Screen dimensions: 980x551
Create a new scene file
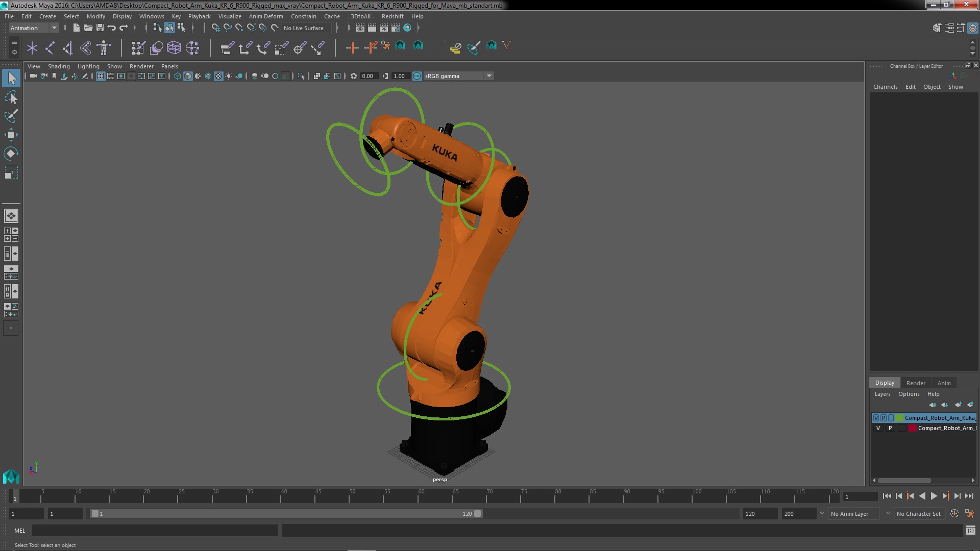[76, 28]
